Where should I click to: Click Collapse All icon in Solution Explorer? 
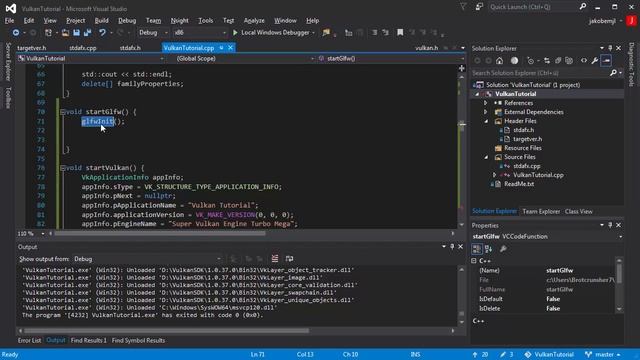(558, 61)
